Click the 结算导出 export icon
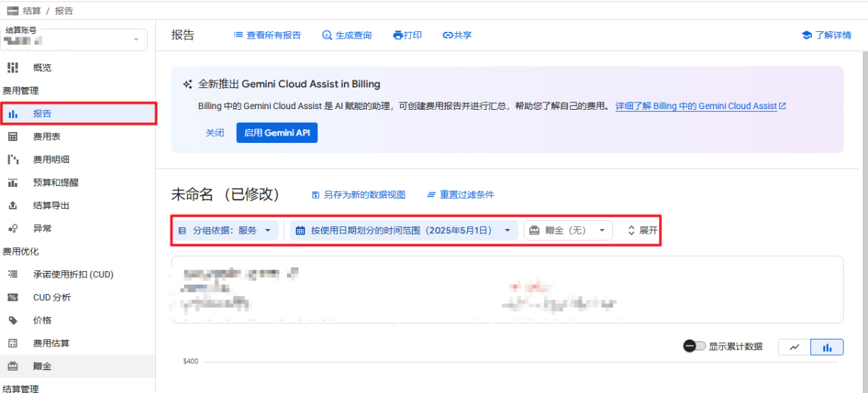This screenshot has height=393, width=868. (x=12, y=205)
